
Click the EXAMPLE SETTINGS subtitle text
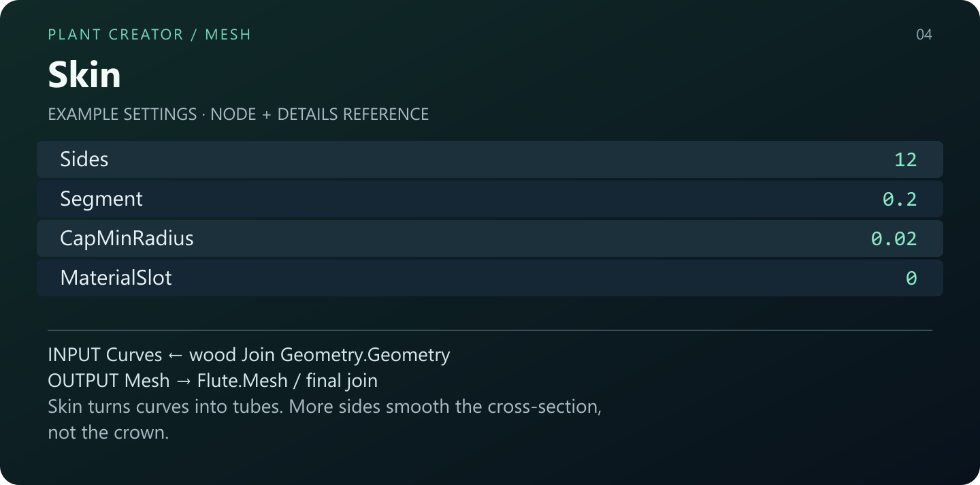[238, 114]
